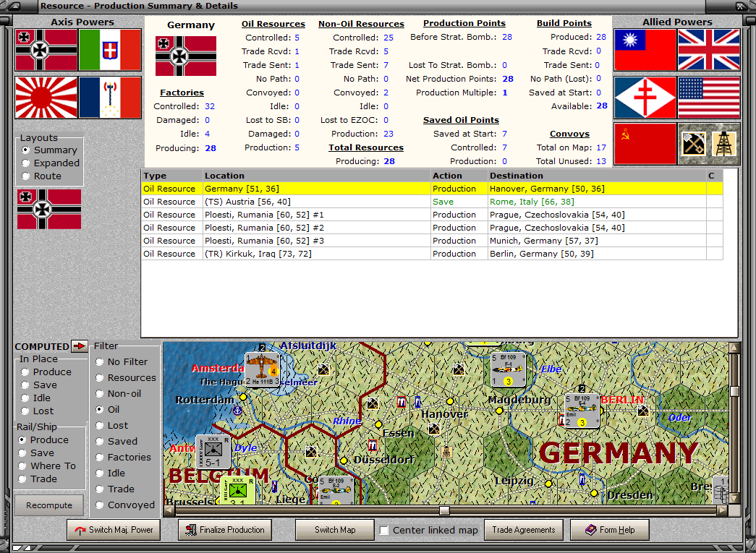Select the Free France cross of Lorraine flag
This screenshot has height=553, width=756.
tap(645, 98)
